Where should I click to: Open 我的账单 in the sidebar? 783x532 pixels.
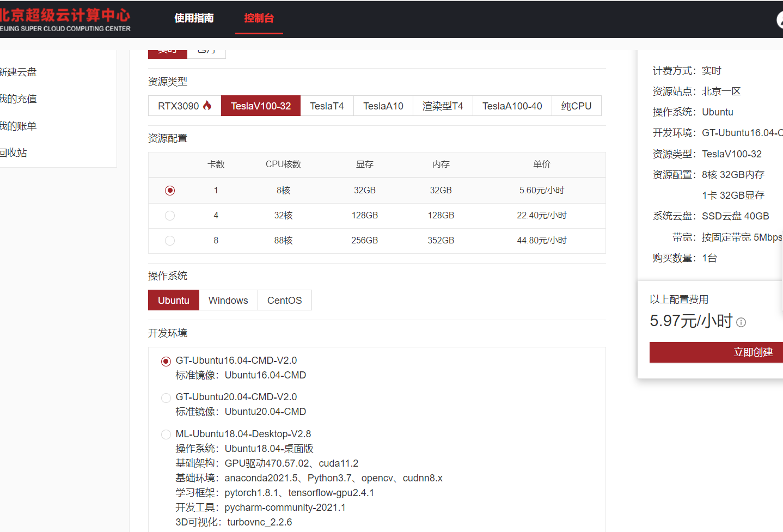18,126
